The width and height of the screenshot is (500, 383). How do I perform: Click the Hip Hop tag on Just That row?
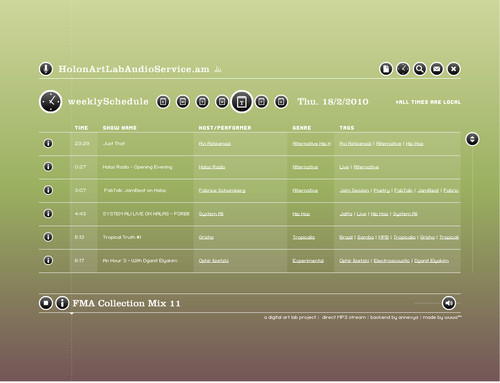tap(414, 144)
